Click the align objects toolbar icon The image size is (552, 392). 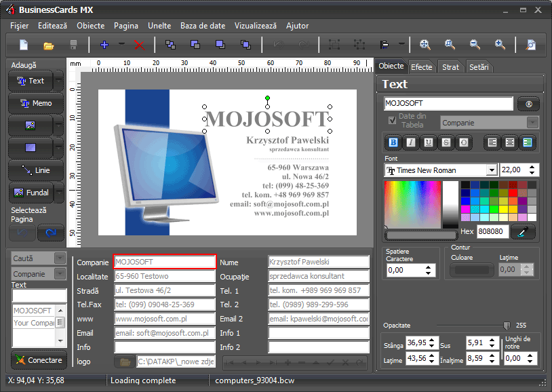point(385,45)
